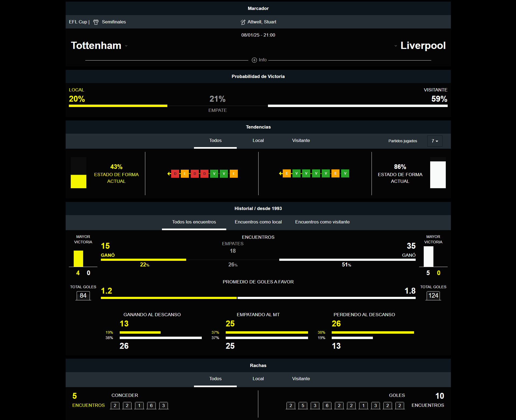Click the referee whistle icon

pos(243,22)
